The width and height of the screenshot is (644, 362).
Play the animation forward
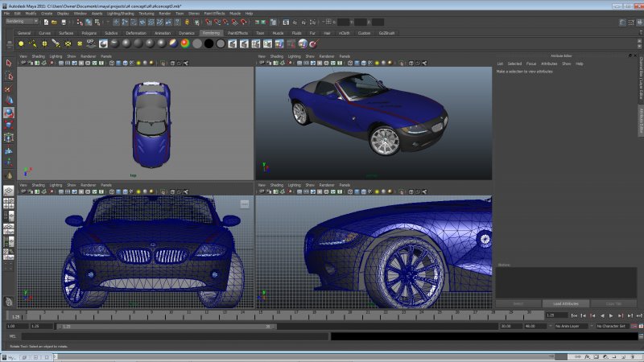coord(611,315)
